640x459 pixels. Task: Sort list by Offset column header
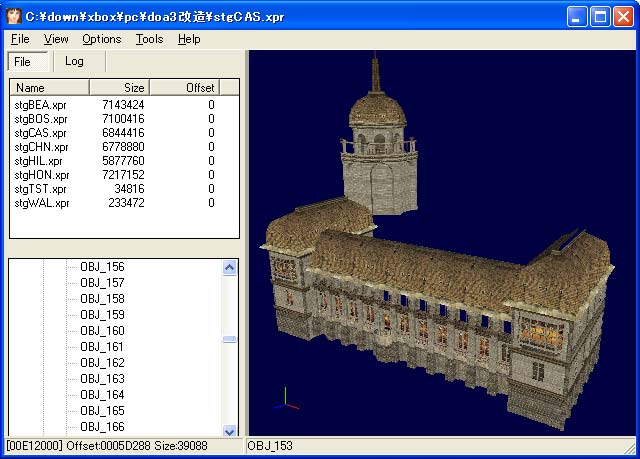(185, 87)
